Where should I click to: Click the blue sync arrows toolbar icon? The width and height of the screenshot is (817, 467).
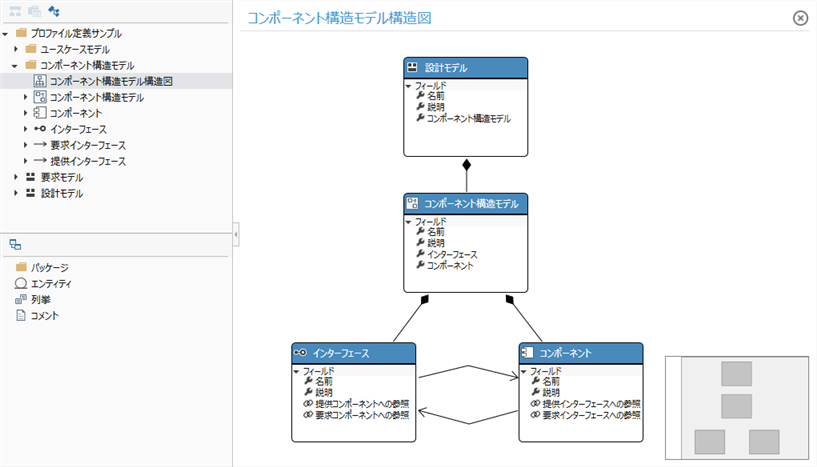pyautogui.click(x=54, y=11)
